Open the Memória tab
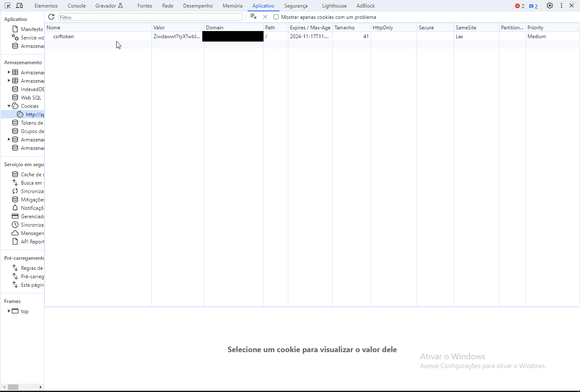 [x=233, y=6]
